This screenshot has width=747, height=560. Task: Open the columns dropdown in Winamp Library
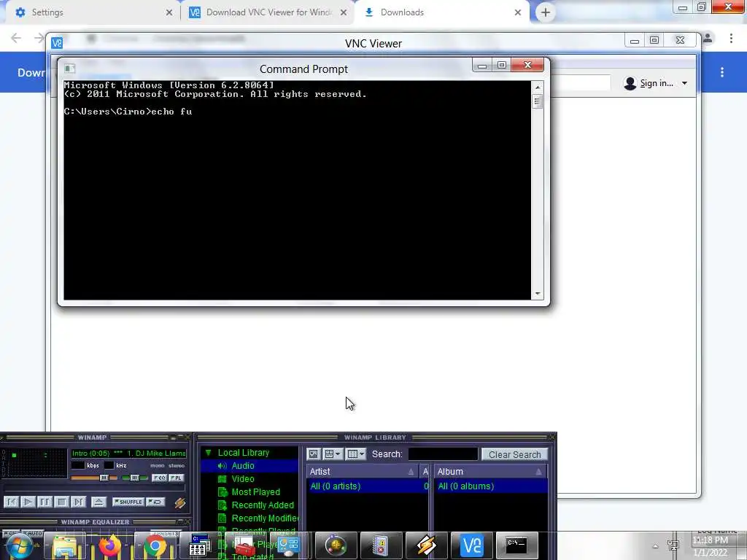[x=356, y=454]
